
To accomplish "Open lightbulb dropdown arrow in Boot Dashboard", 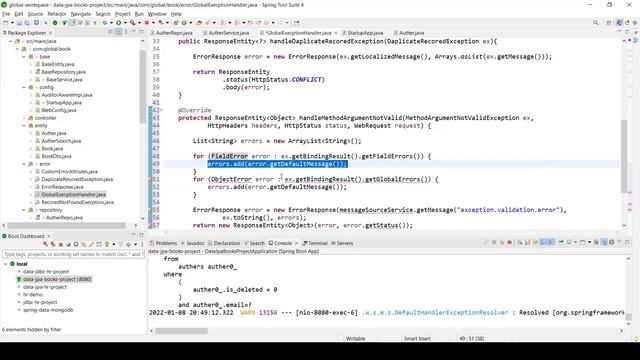I will pos(114,244).
